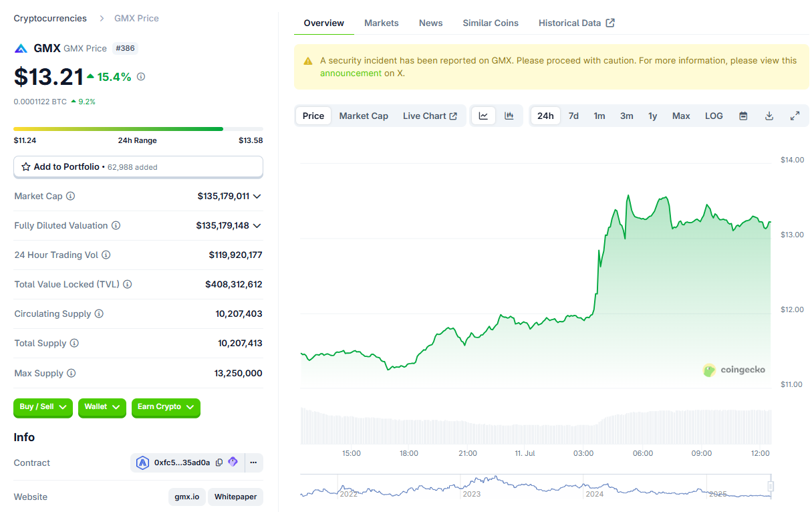Click the $408,312,612 TVL value
This screenshot has width=812, height=512.
point(234,284)
